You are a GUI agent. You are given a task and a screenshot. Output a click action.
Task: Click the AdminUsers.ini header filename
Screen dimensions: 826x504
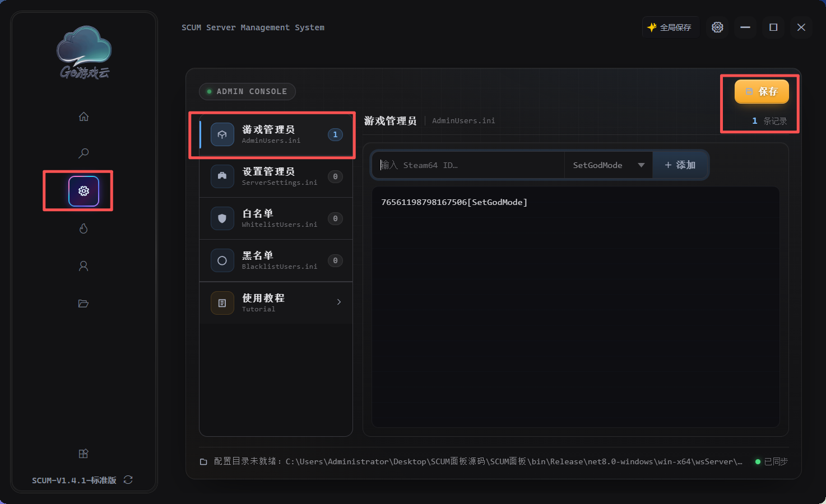click(x=463, y=120)
